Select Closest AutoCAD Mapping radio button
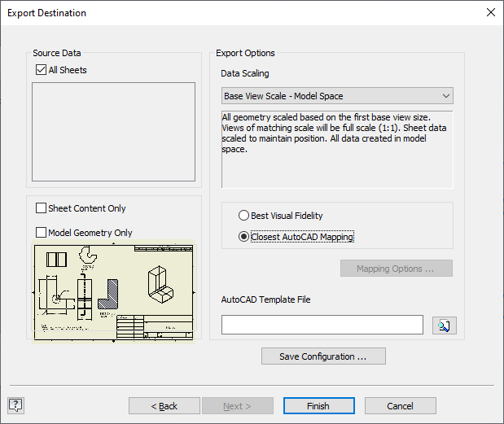This screenshot has height=424, width=504. [x=243, y=237]
